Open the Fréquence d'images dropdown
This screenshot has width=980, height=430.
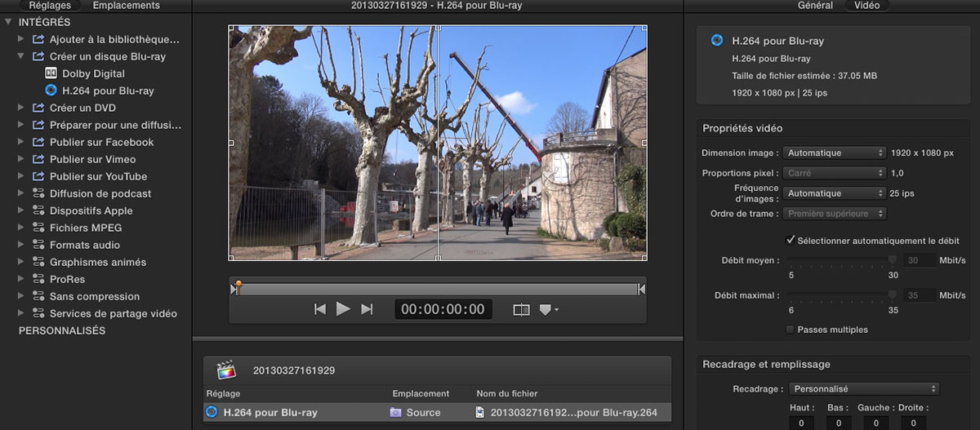[834, 193]
